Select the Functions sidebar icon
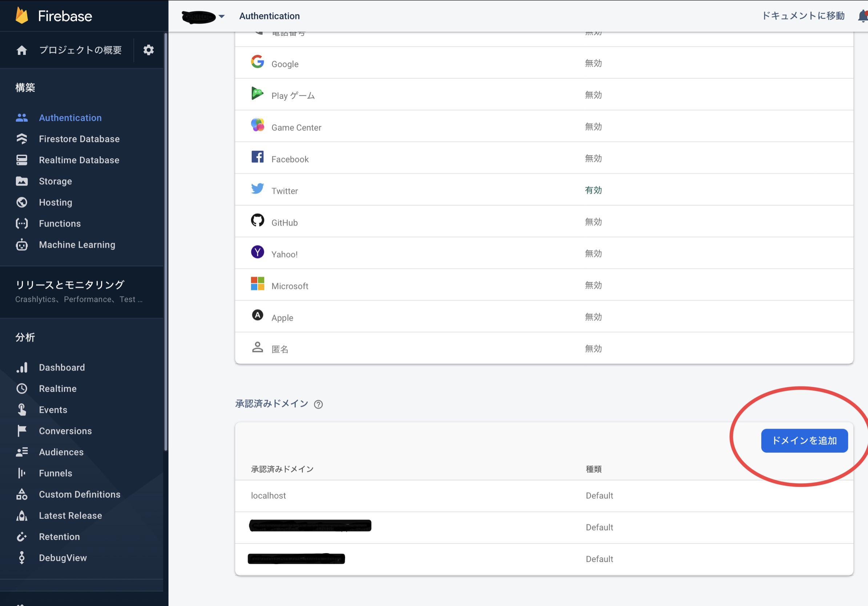 [21, 223]
